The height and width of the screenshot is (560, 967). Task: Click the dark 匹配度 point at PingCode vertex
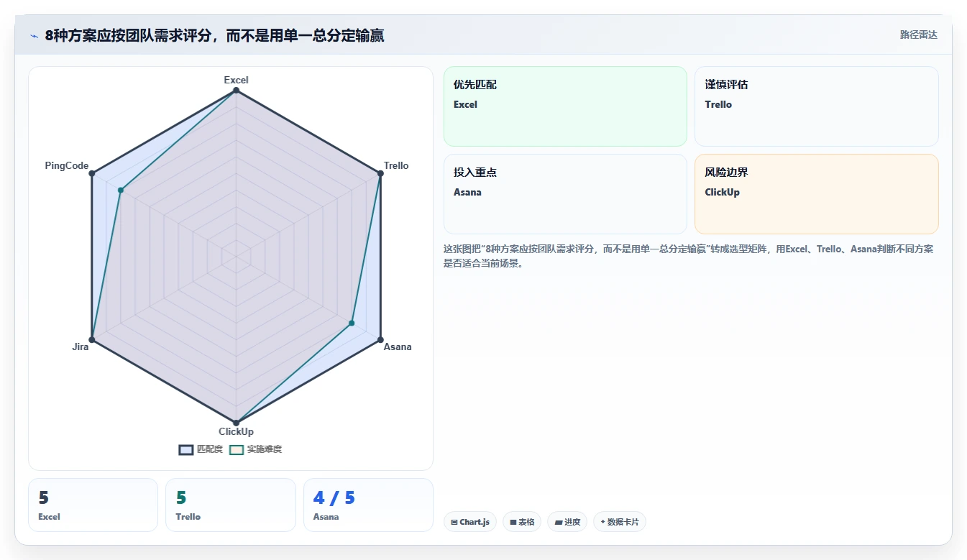click(x=92, y=173)
